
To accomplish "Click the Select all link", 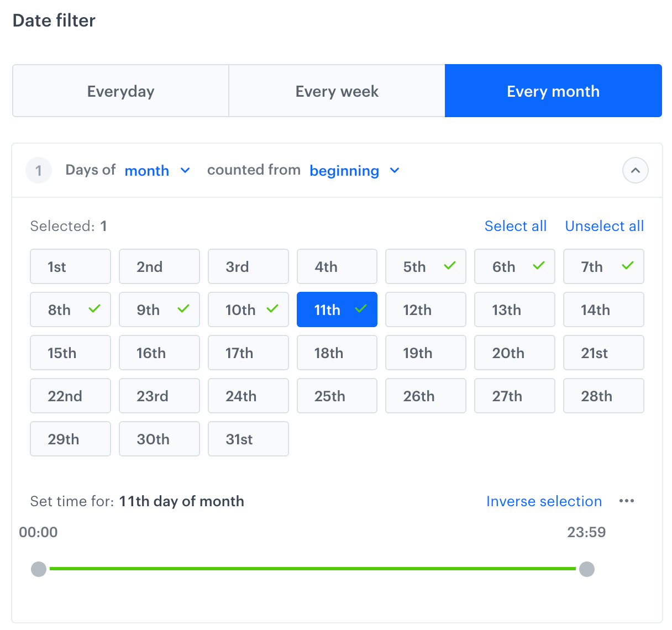I will 515,226.
